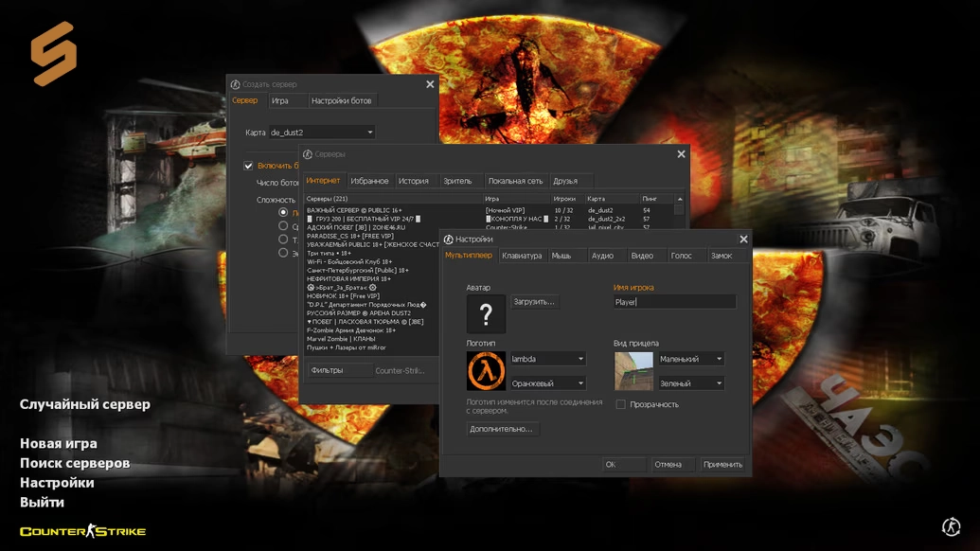Sort by the Серверы (221) column header
This screenshot has height=551, width=980.
(x=394, y=199)
